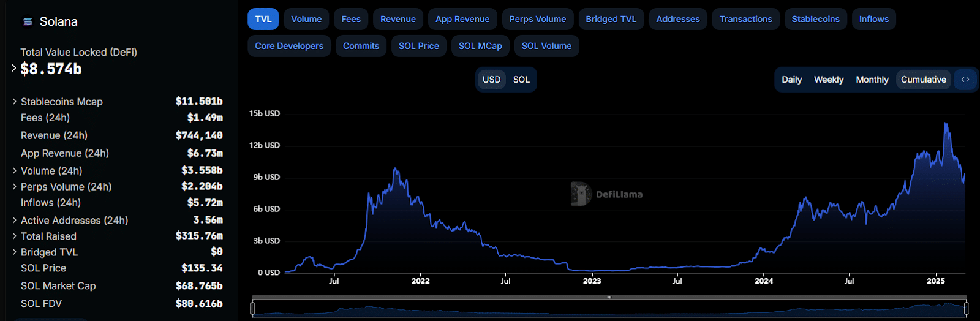Open the embed code icon button
Screen dimensions: 980x321
point(965,80)
